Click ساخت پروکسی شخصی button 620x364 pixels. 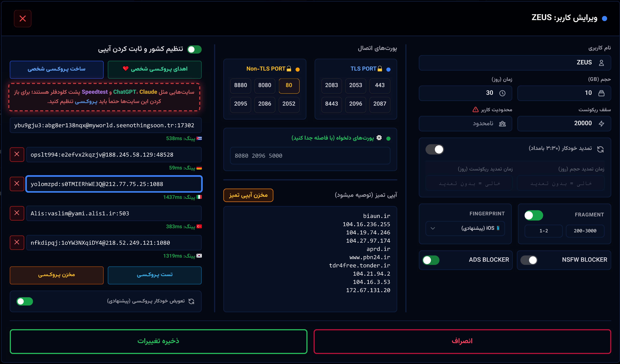[x=57, y=70]
